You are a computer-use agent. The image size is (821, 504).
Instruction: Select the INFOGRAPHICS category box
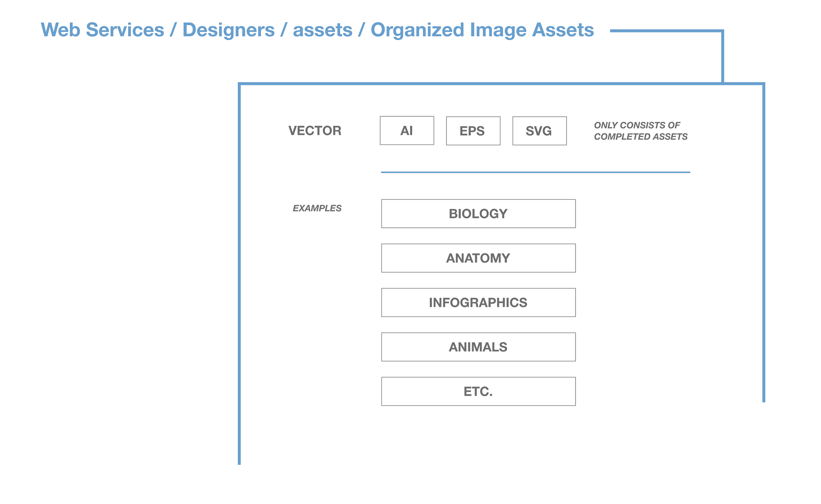[478, 302]
